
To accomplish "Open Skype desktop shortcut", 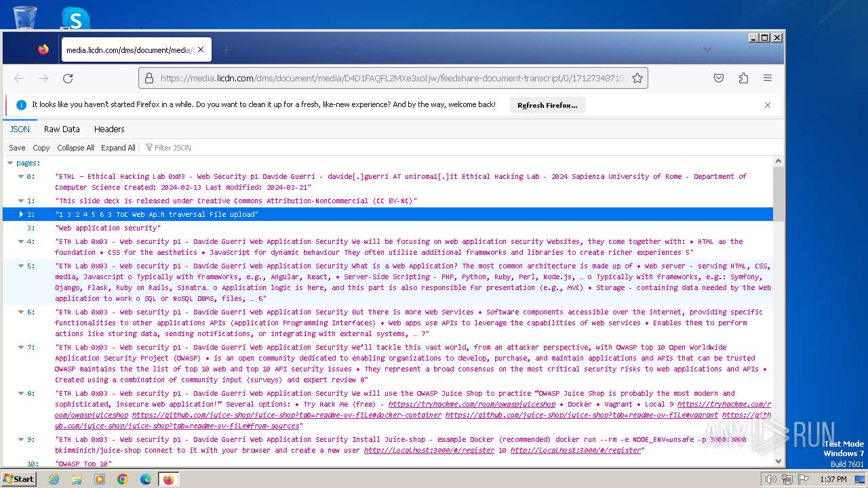I will [75, 18].
